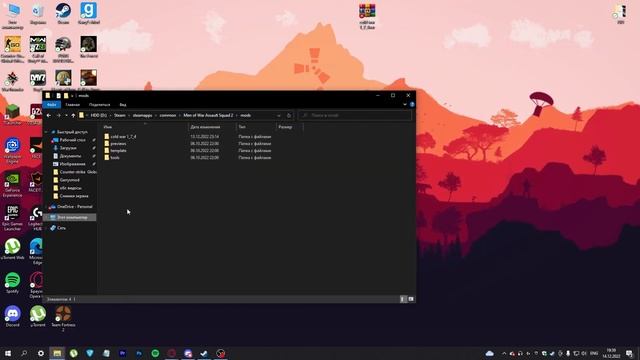The image size is (640, 360).
Task: Open the uTorrent Web desktop shortcut
Action: click(13, 249)
